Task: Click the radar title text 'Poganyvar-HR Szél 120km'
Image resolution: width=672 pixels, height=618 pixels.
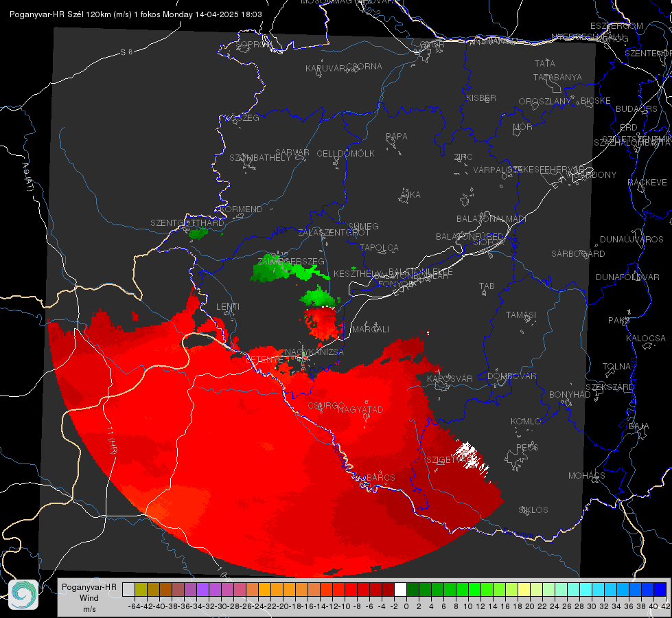Action: [60, 14]
